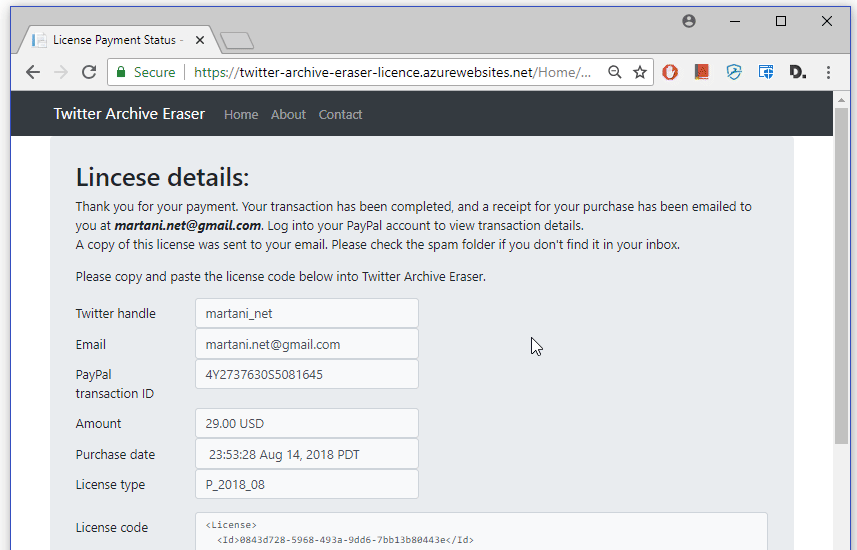Click the License code label
This screenshot has height=550, width=857.
(111, 528)
